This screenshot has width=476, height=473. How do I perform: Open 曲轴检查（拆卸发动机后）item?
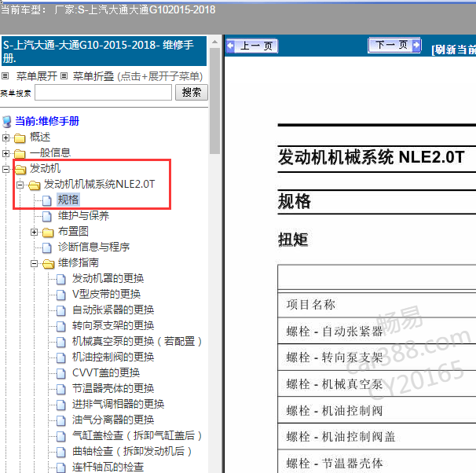132,452
